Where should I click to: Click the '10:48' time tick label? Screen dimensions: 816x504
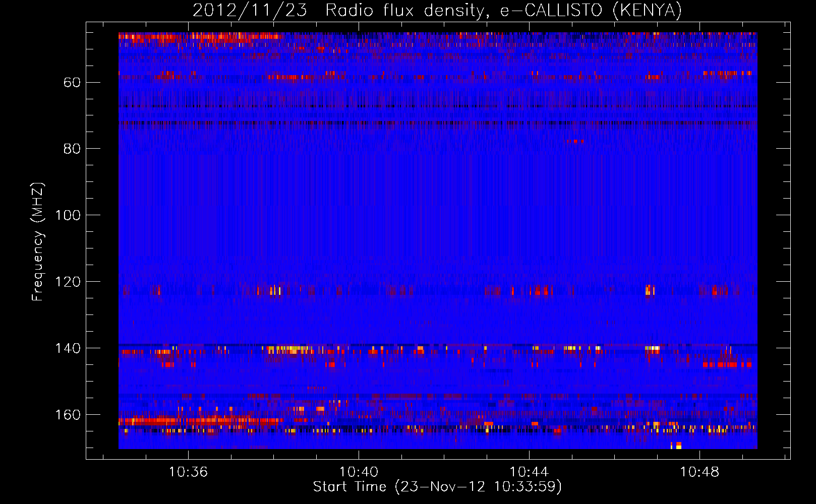[x=700, y=472]
